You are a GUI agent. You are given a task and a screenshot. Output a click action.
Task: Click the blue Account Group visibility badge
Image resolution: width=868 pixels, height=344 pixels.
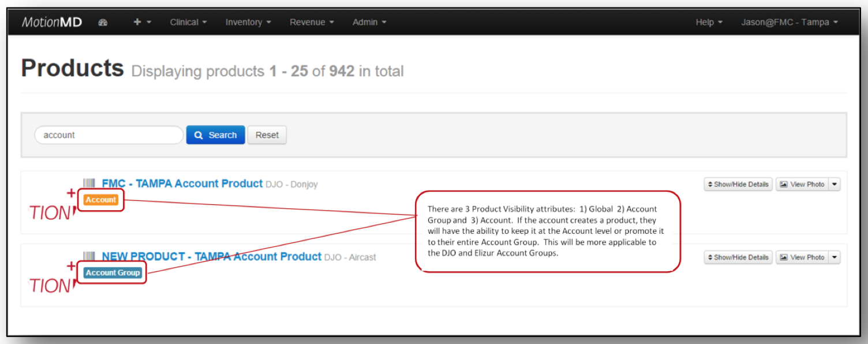113,272
